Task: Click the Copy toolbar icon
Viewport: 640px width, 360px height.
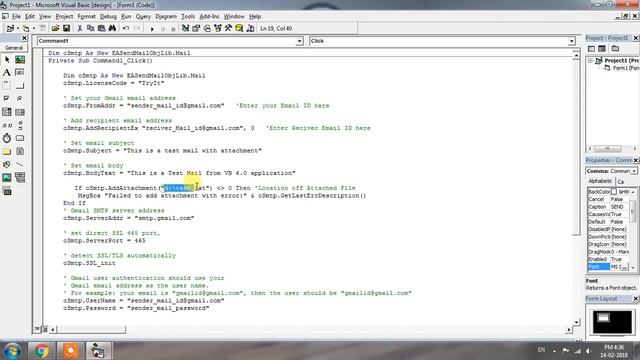Action: 90,28
